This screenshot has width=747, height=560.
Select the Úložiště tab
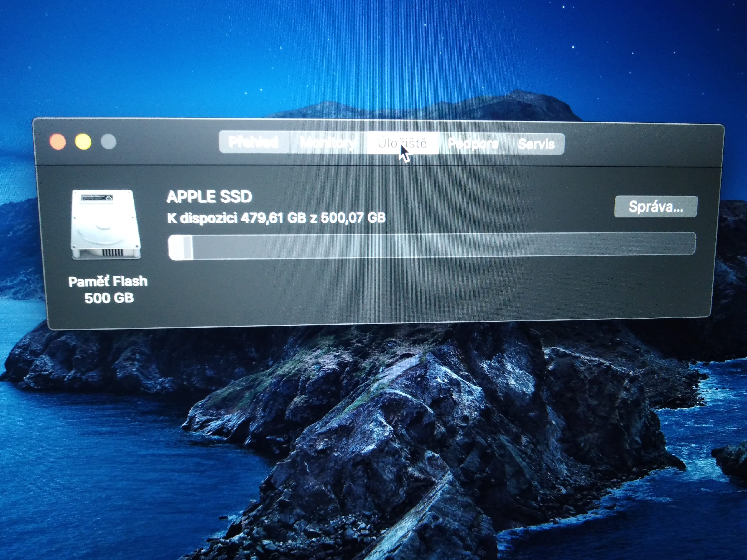pos(403,143)
